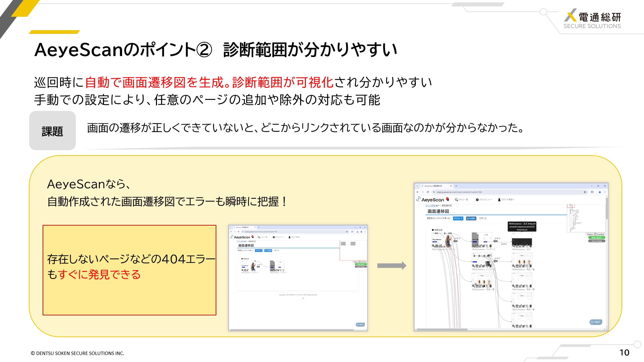644x362 pixels.
Task: Open スキャンメニュー dropdown in larger screenshot
Action: click(x=484, y=199)
